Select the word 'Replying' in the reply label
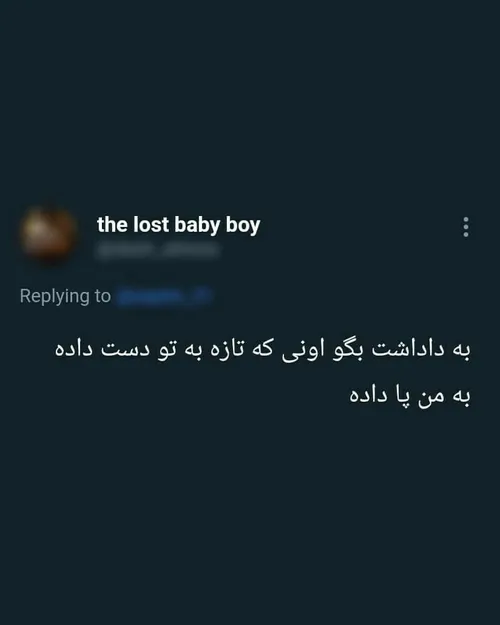The width and height of the screenshot is (500, 625). pos(55,296)
